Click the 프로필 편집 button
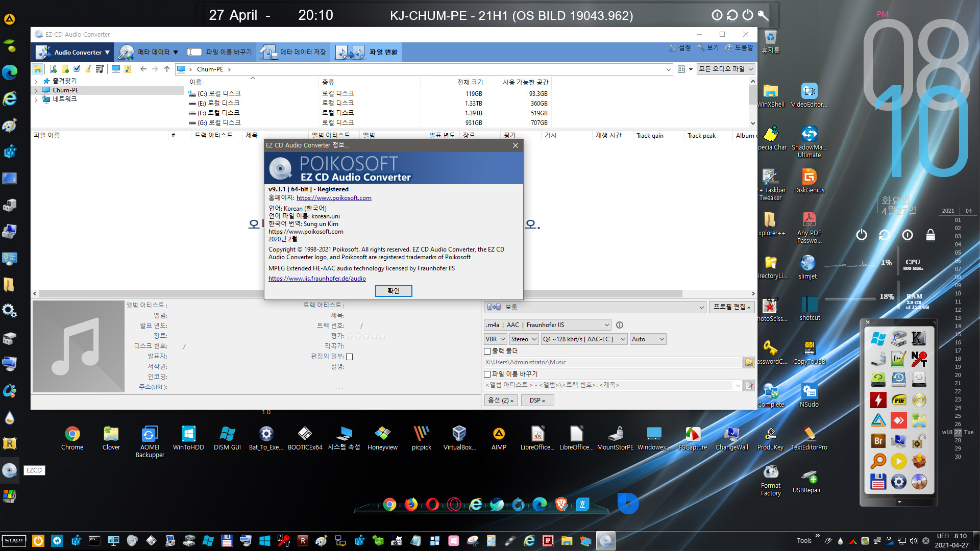 (x=731, y=307)
